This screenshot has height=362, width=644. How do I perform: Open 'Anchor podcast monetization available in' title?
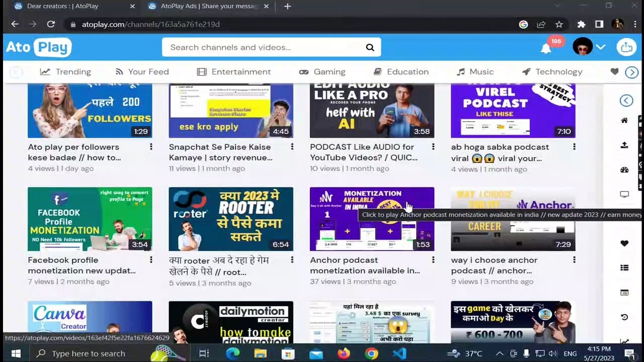tap(365, 265)
